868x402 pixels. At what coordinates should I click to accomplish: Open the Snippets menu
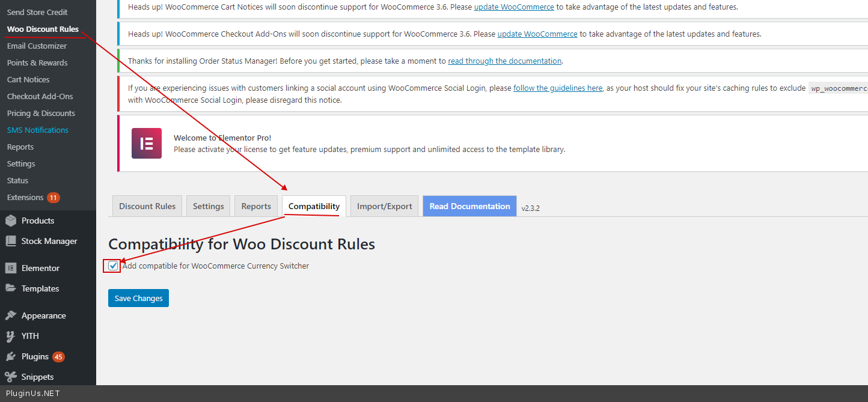click(x=37, y=377)
